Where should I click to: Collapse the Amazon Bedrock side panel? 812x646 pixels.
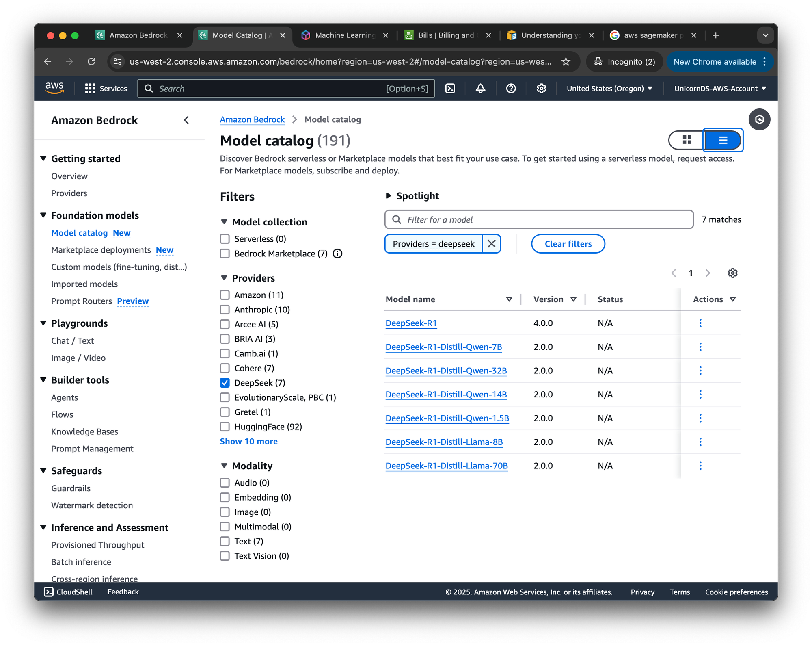coord(186,120)
